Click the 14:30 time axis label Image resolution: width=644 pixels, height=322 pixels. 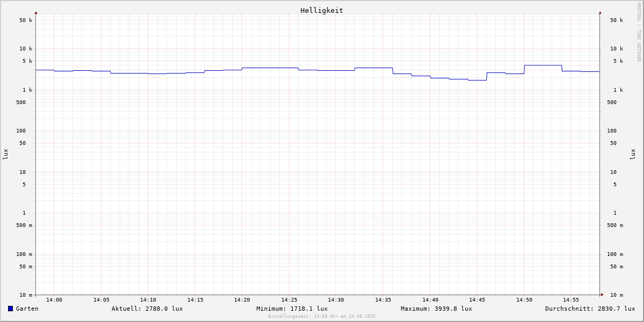point(336,300)
